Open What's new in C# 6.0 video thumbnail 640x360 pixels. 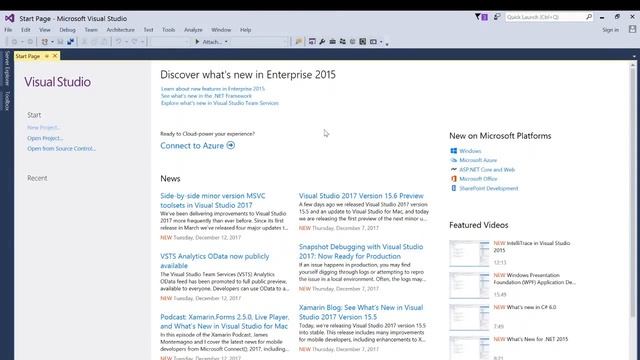(x=469, y=317)
